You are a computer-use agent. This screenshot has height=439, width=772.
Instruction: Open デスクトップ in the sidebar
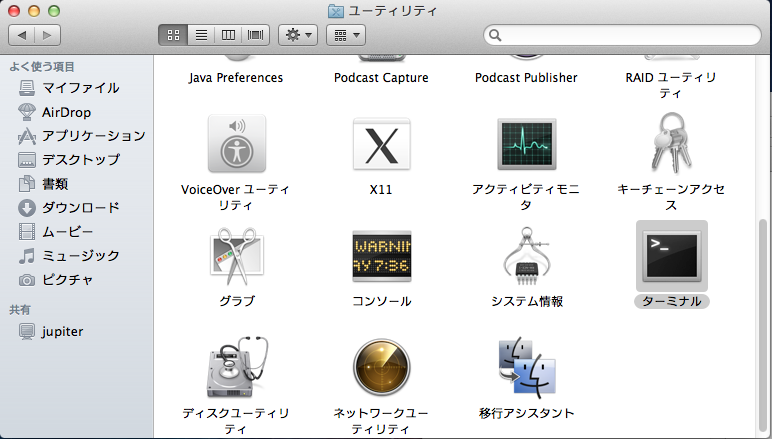pyautogui.click(x=77, y=160)
